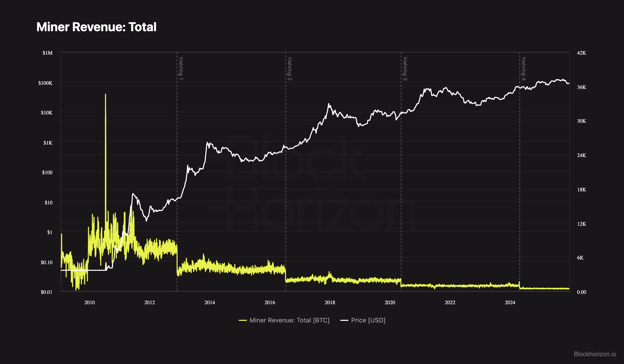Click the 42K right axis label

tap(581, 53)
